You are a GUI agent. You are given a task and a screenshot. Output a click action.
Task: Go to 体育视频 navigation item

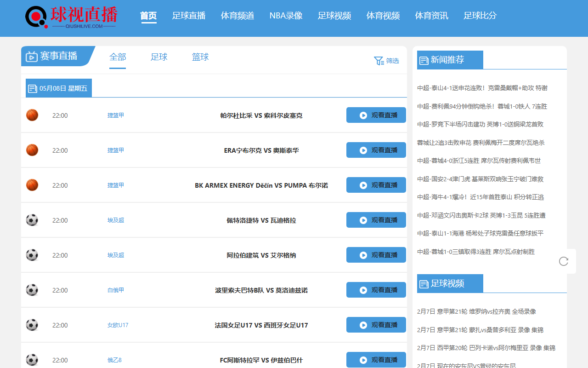(x=383, y=16)
